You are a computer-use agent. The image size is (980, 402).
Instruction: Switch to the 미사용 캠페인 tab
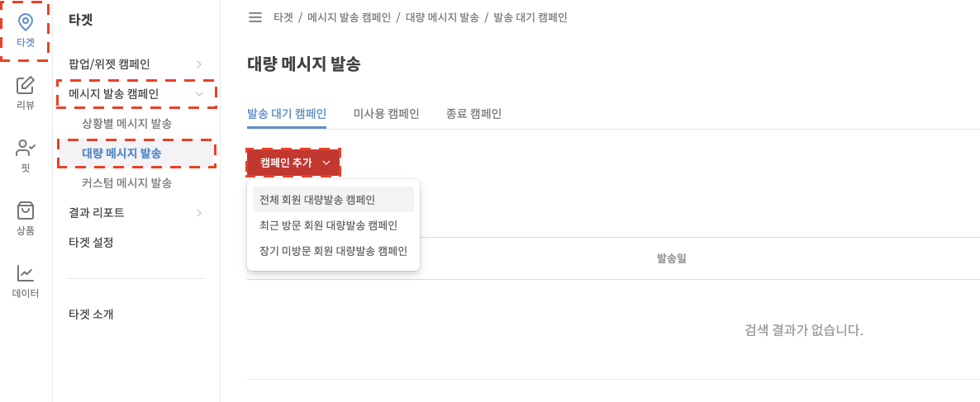coord(386,114)
